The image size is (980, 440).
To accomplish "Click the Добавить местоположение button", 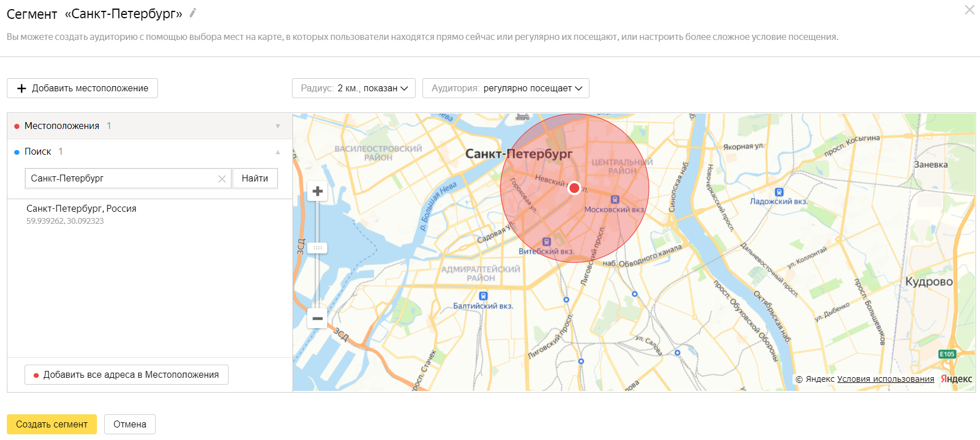I will tap(82, 88).
